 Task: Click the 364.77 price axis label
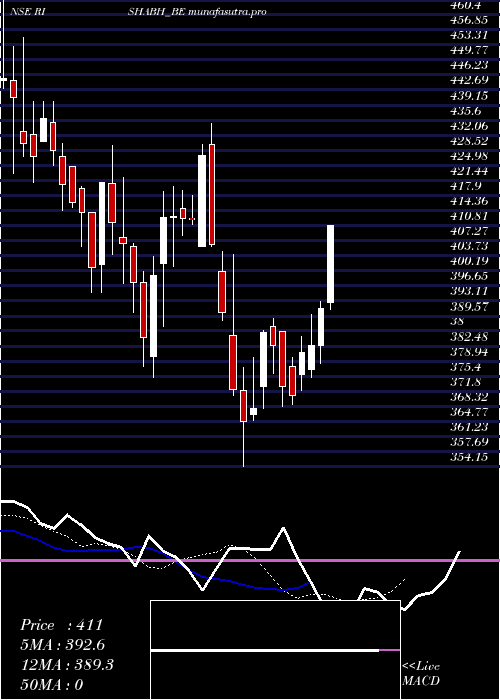pos(469,412)
